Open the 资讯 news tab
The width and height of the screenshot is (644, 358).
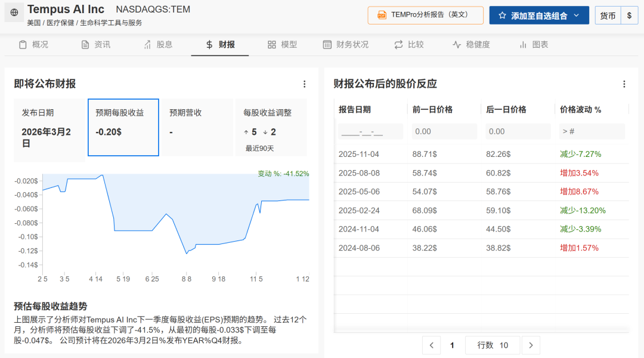(95, 45)
